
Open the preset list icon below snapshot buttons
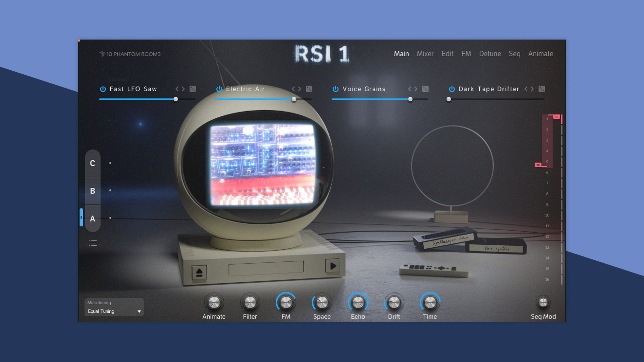tap(93, 243)
